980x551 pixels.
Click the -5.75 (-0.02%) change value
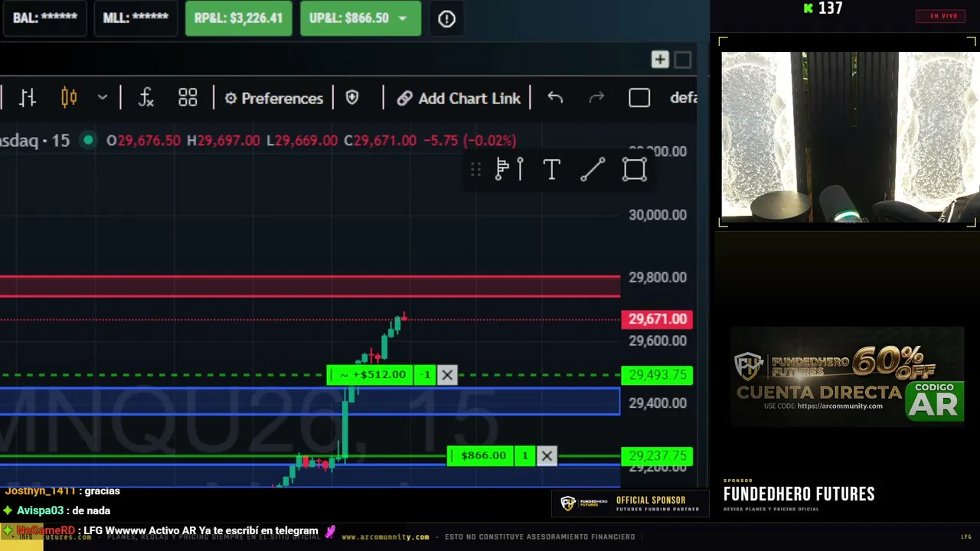tap(470, 141)
